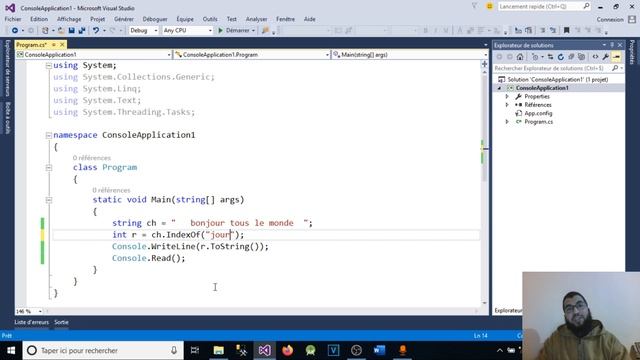This screenshot has height=360, width=640.
Task: Open the Outils menu
Action: coord(210,19)
